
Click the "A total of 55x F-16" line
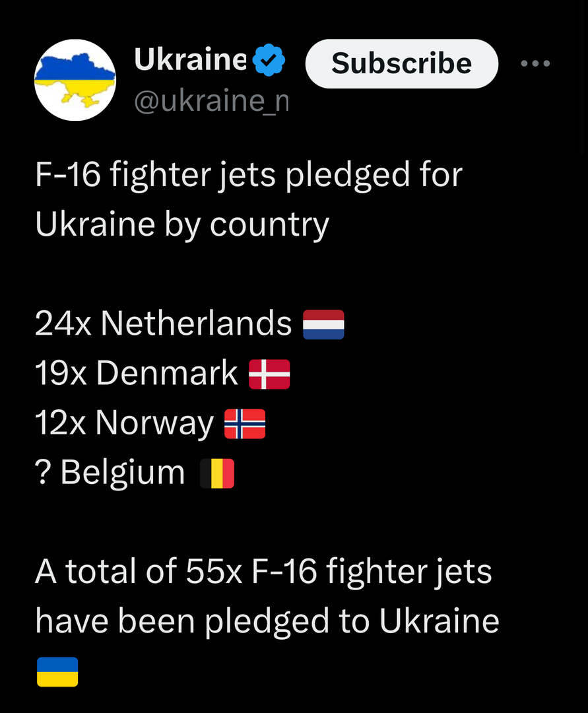pyautogui.click(x=263, y=572)
